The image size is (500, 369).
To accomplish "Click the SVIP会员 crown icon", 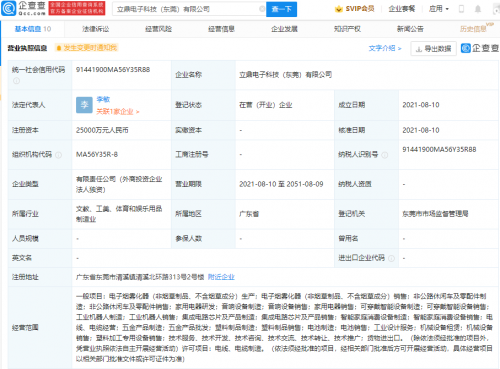I will (339, 9).
